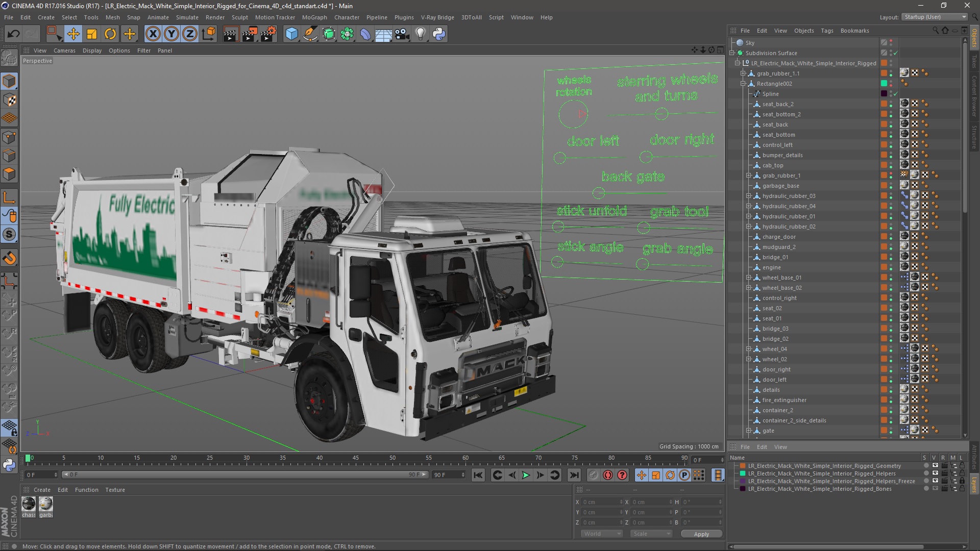Open Render Settings icon
The width and height of the screenshot is (980, 551).
(x=268, y=34)
